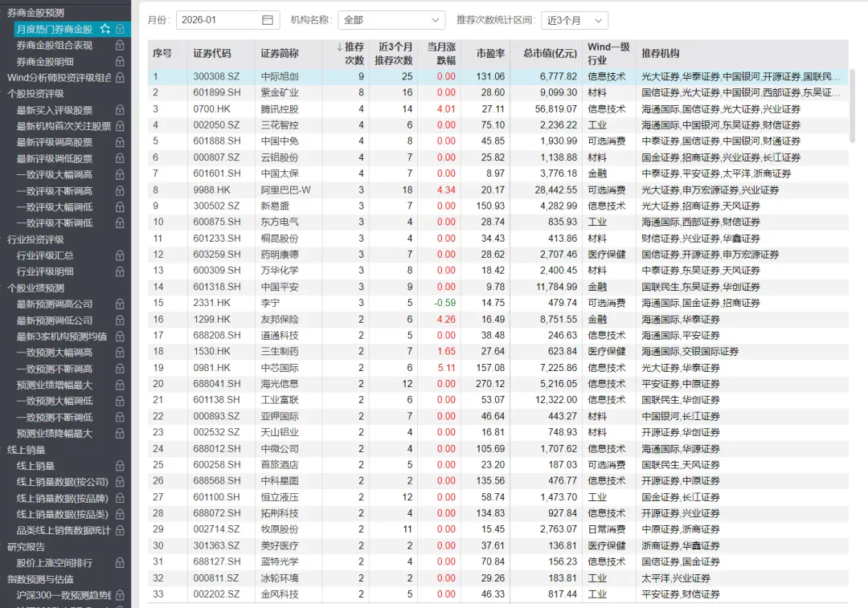Screen dimensions: 868x608
Task: Click the stock name 中芯国际
Action: click(280, 367)
